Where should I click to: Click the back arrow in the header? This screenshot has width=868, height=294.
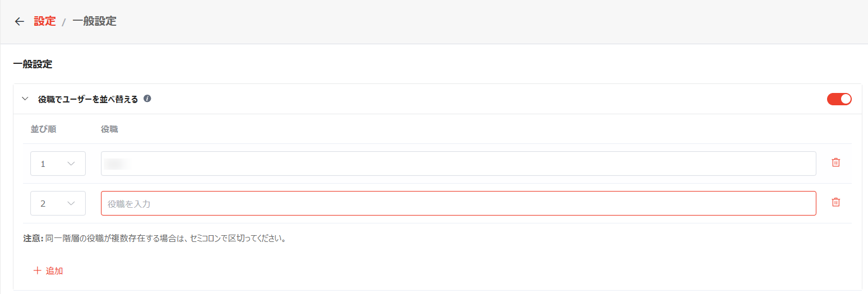(x=20, y=21)
